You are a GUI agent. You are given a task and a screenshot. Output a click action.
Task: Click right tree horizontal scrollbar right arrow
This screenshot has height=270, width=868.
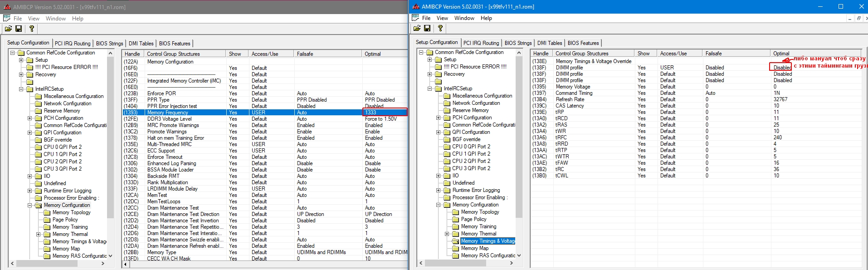click(511, 263)
